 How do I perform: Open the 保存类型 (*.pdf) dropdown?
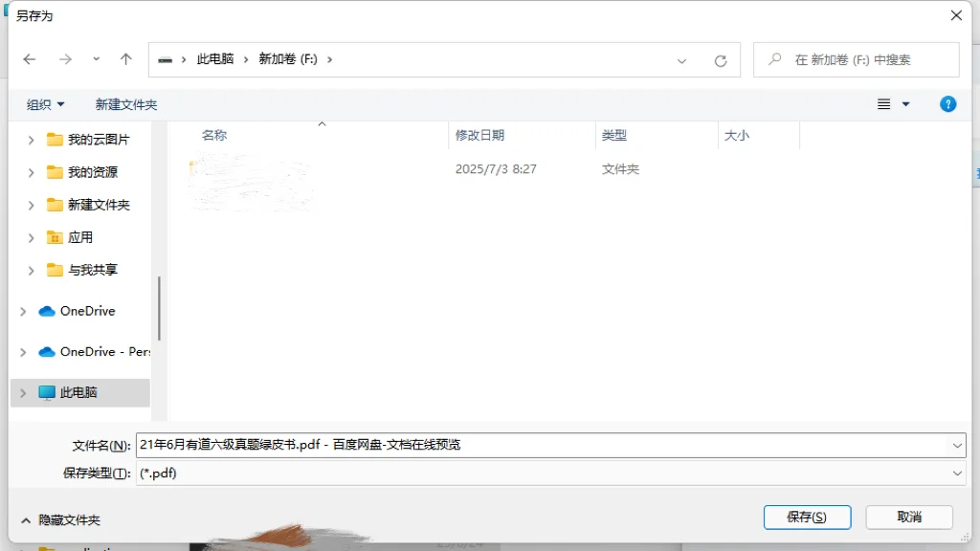click(x=955, y=473)
